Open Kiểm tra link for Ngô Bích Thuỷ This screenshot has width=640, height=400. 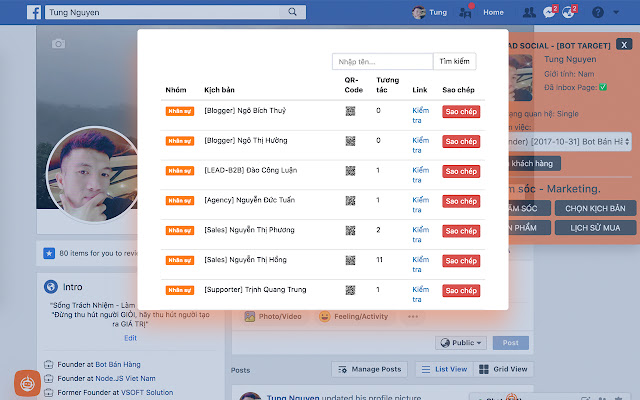coord(420,115)
